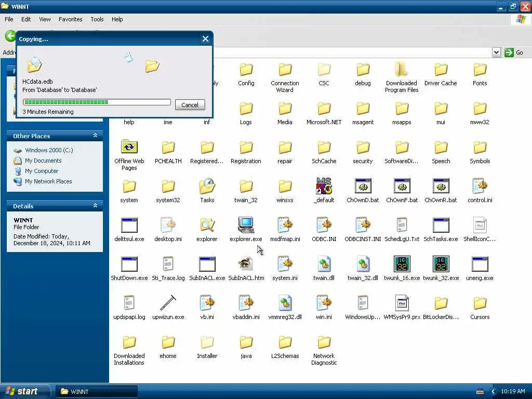Viewport: 532px width, 399px height.
Task: Open the Favorites menu
Action: [70, 19]
